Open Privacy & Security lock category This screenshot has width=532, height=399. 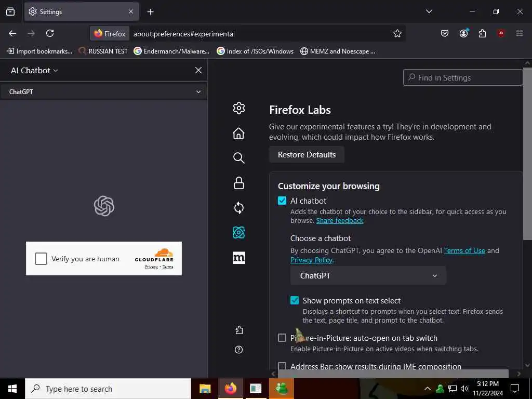[239, 182]
